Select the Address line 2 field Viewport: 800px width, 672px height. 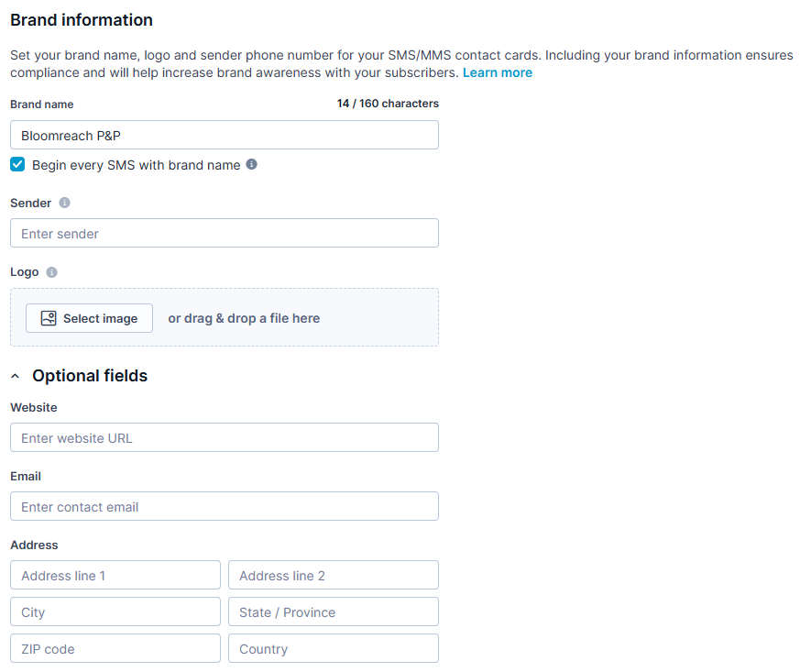tap(334, 575)
